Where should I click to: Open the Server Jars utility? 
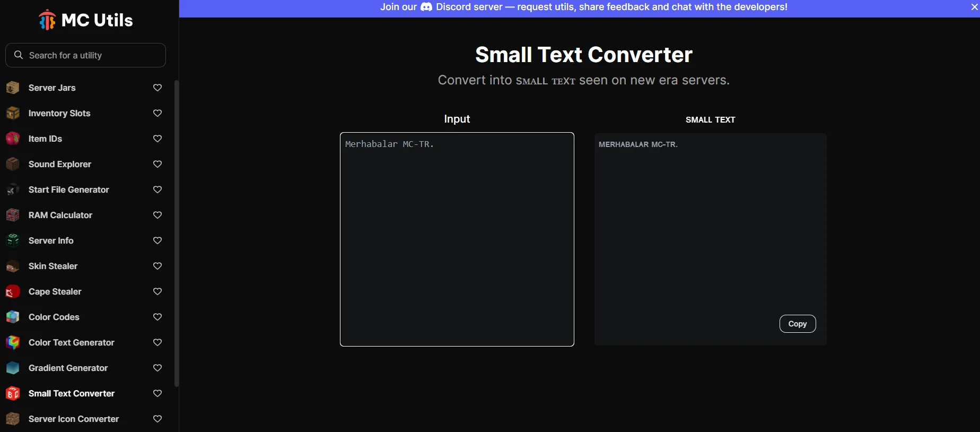(x=52, y=88)
